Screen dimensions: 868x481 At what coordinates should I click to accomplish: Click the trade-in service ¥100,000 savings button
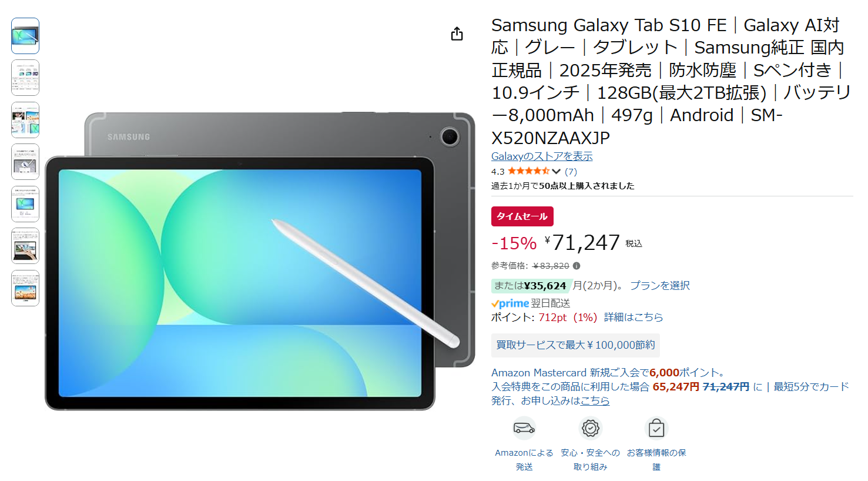coord(575,345)
